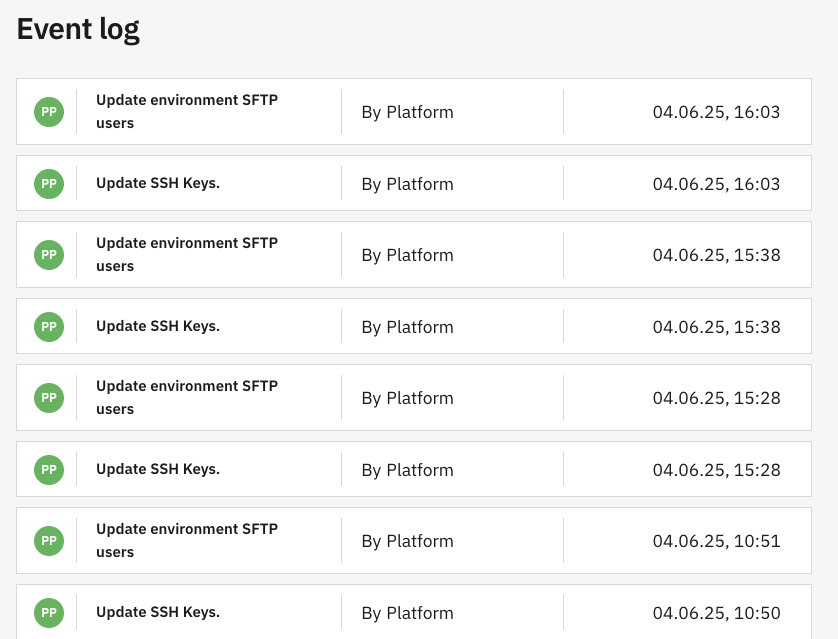Screen dimensions: 838x639
Task: Click the PP avatar for the 10:50 SSH Keys event
Action: tap(49, 613)
